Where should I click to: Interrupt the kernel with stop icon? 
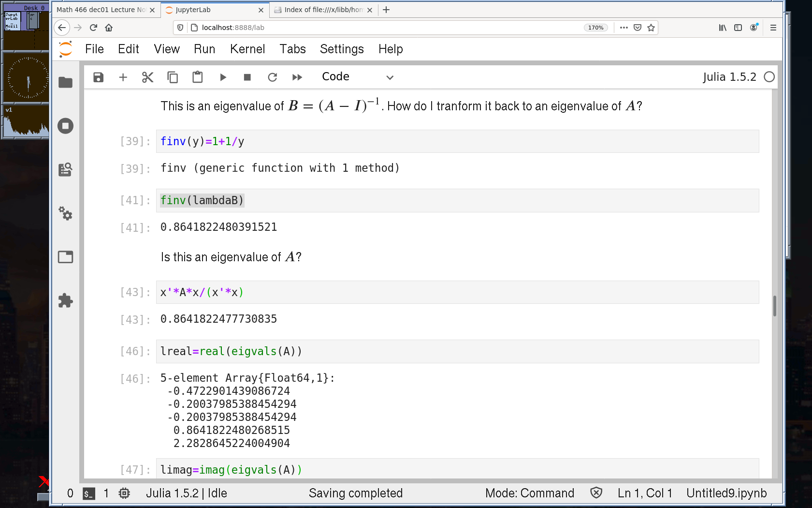(x=247, y=77)
